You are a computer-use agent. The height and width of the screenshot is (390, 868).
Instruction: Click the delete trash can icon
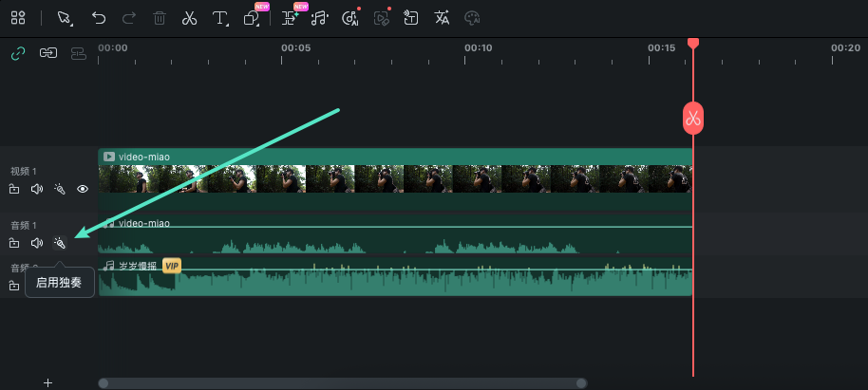tap(160, 18)
